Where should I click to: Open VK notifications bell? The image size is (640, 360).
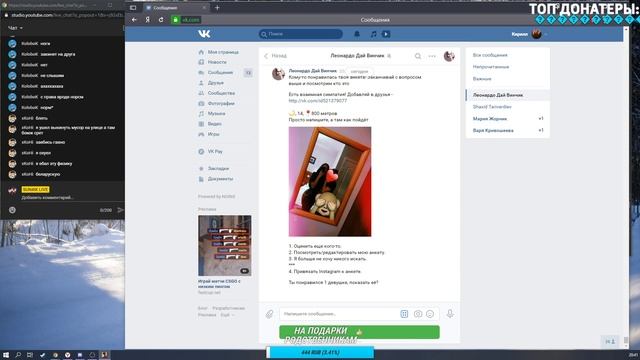pyautogui.click(x=357, y=34)
